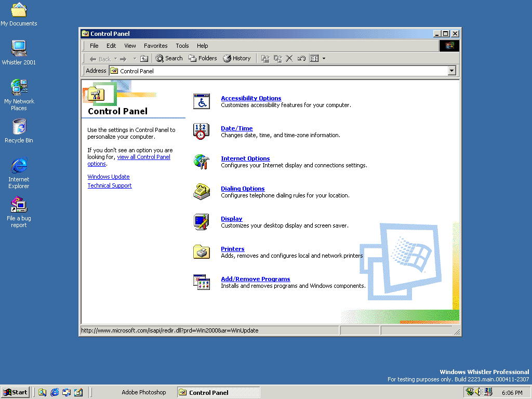
Task: Click the first system tray icon
Action: (x=470, y=392)
